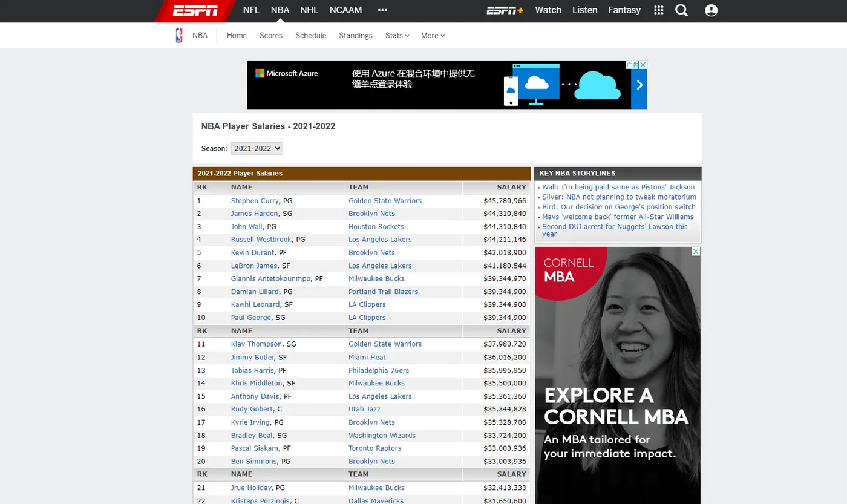Open Klay Thompson's player page

click(257, 344)
